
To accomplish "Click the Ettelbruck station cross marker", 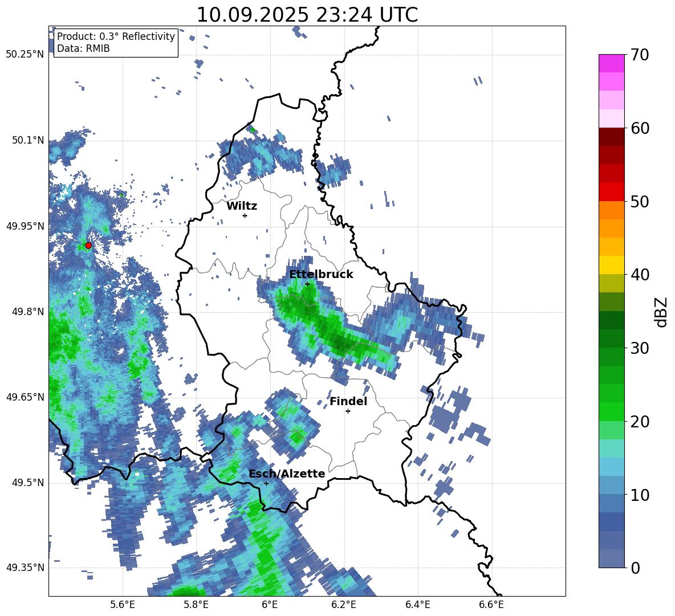I will [307, 284].
